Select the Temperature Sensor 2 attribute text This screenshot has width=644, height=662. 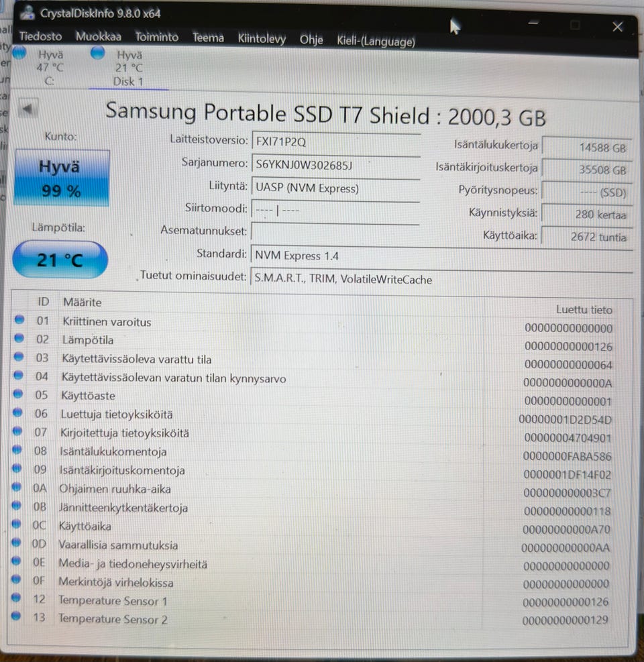click(113, 619)
